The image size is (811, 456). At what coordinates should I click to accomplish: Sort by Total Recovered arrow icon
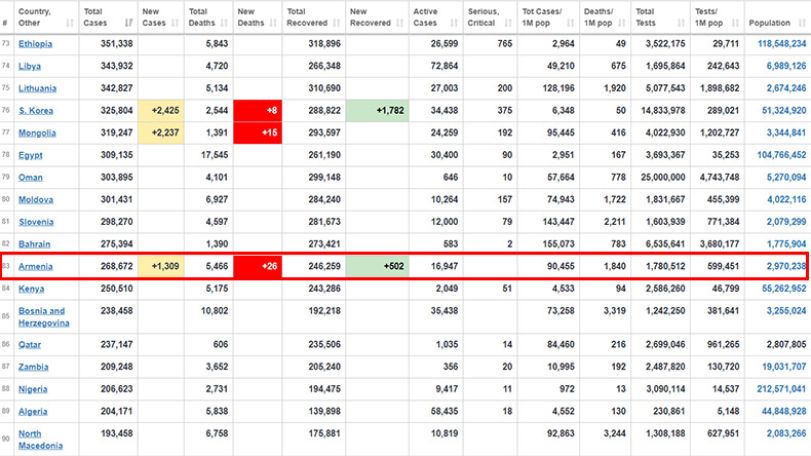tap(337, 23)
